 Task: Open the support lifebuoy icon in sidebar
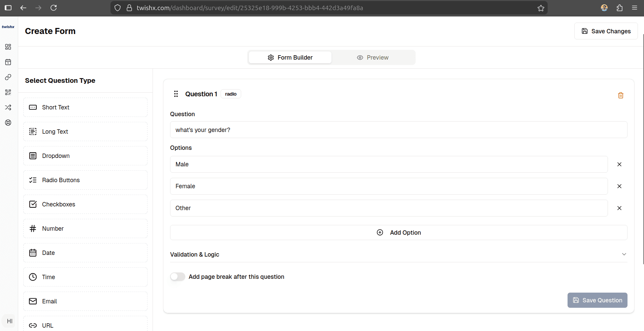[x=8, y=123]
